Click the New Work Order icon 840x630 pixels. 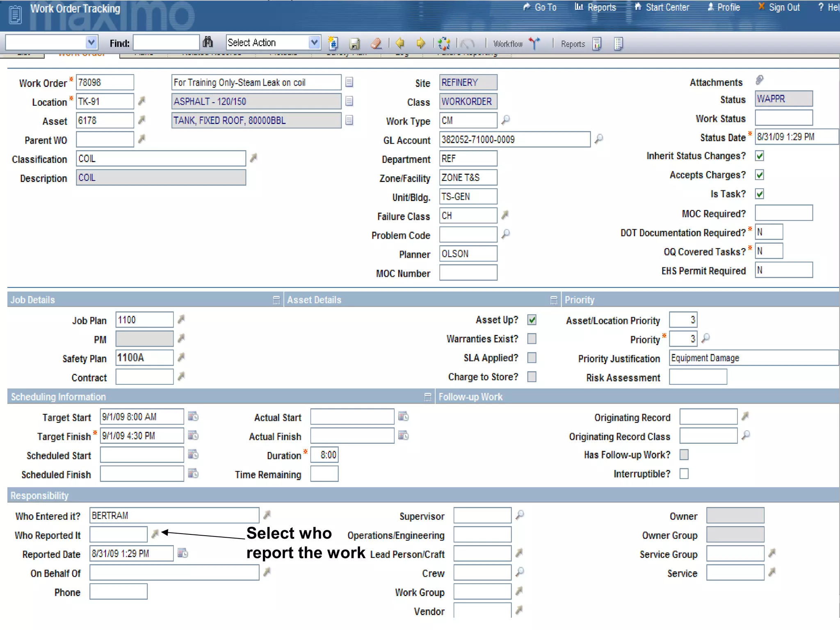[333, 43]
